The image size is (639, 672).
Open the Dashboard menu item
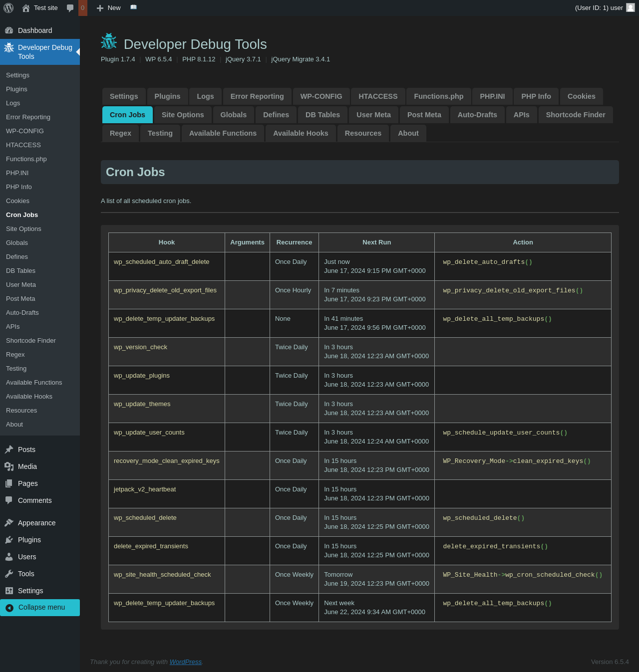tap(35, 30)
